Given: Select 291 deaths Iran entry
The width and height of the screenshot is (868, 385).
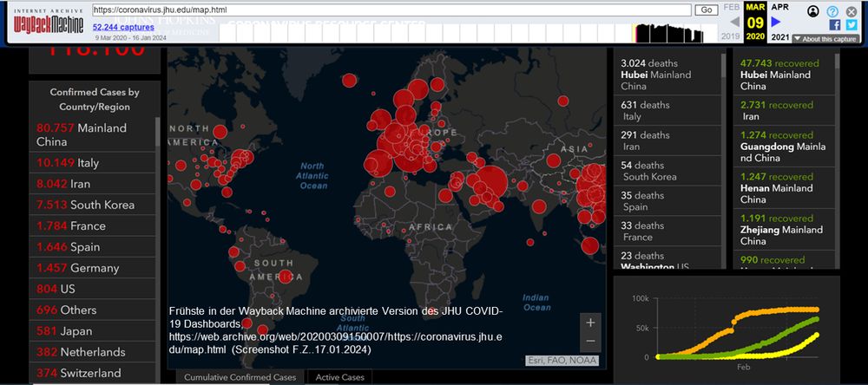Looking at the screenshot, I should tap(667, 140).
